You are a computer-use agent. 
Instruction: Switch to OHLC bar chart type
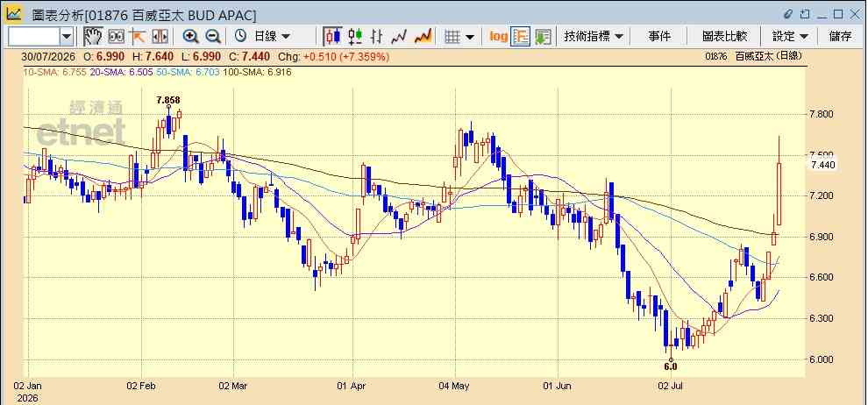pyautogui.click(x=376, y=37)
